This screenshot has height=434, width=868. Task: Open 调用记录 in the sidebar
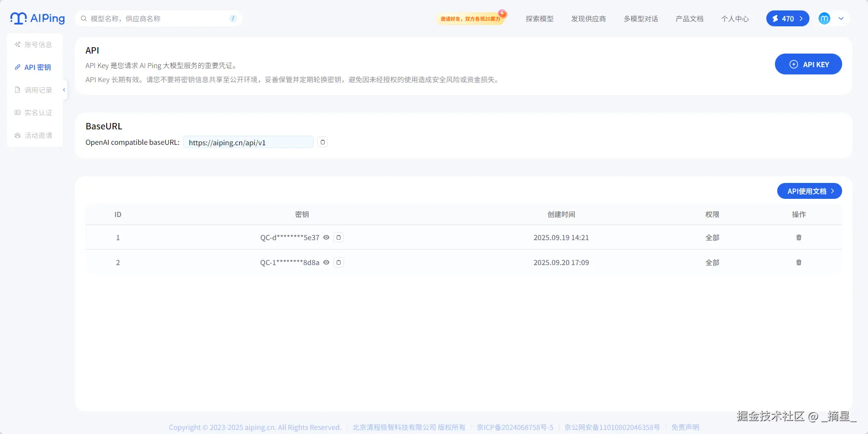pos(35,90)
